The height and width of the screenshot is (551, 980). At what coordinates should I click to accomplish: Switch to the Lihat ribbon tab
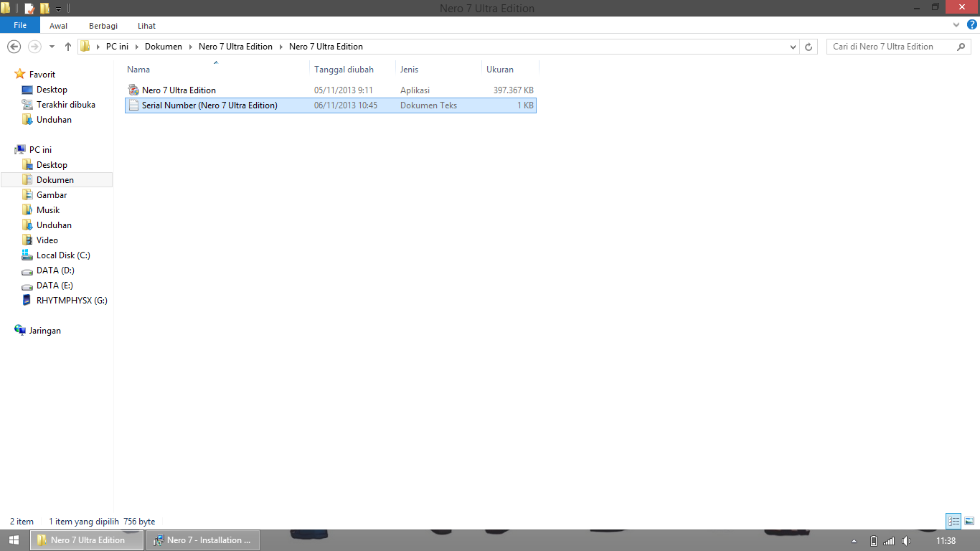point(147,26)
